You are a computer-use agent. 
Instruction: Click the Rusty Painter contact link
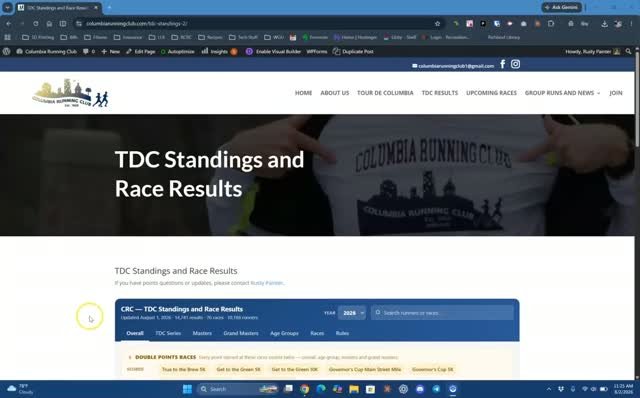pos(267,283)
